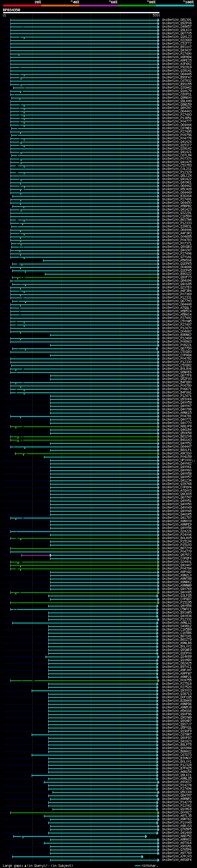
Task: Click the UniRef100_B0L806 label
Action: point(177,369)
